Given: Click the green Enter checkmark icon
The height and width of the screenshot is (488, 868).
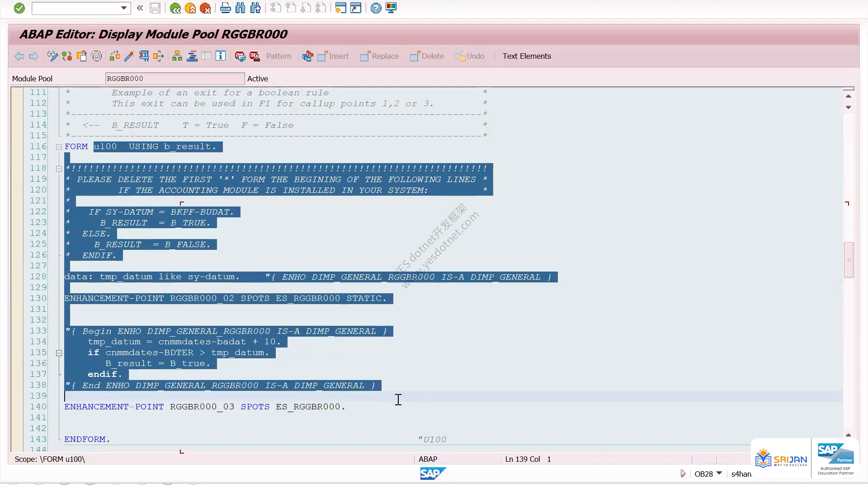Looking at the screenshot, I should [19, 8].
